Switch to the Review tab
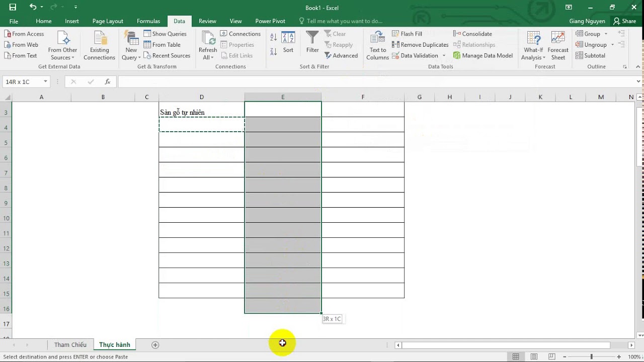 coord(207,21)
